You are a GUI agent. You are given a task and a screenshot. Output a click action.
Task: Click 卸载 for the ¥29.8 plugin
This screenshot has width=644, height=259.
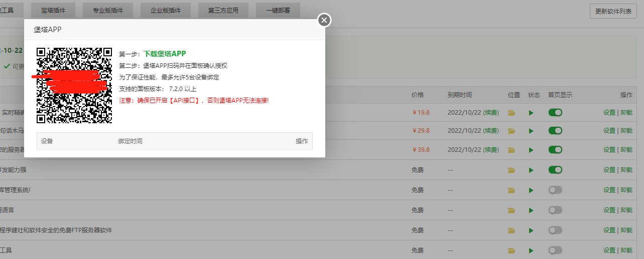tap(626, 131)
